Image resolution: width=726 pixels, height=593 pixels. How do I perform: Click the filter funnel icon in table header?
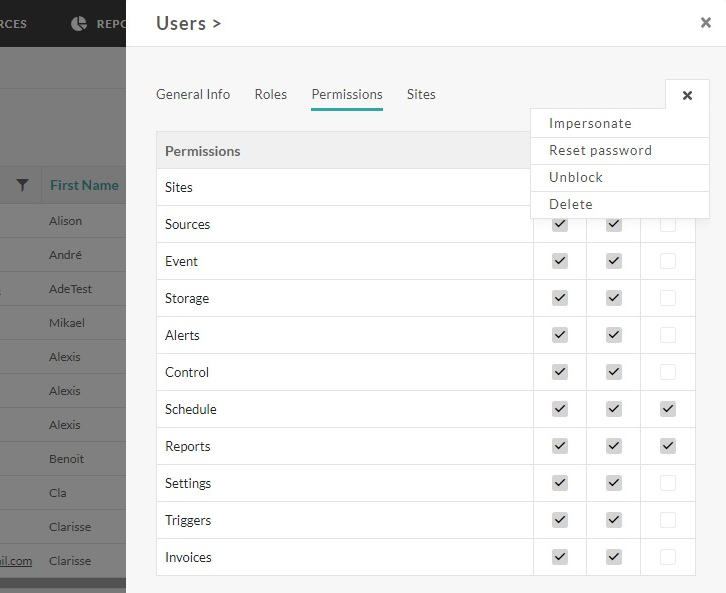[23, 185]
